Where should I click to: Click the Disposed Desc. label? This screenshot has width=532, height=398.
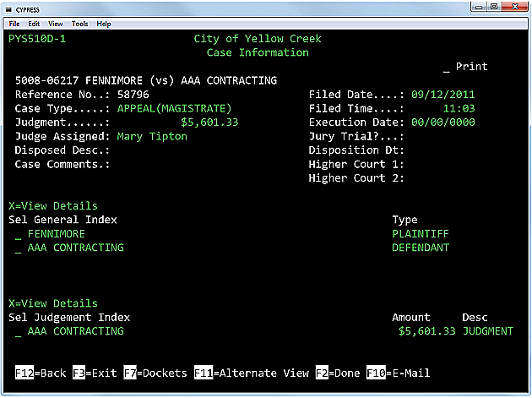coord(62,150)
